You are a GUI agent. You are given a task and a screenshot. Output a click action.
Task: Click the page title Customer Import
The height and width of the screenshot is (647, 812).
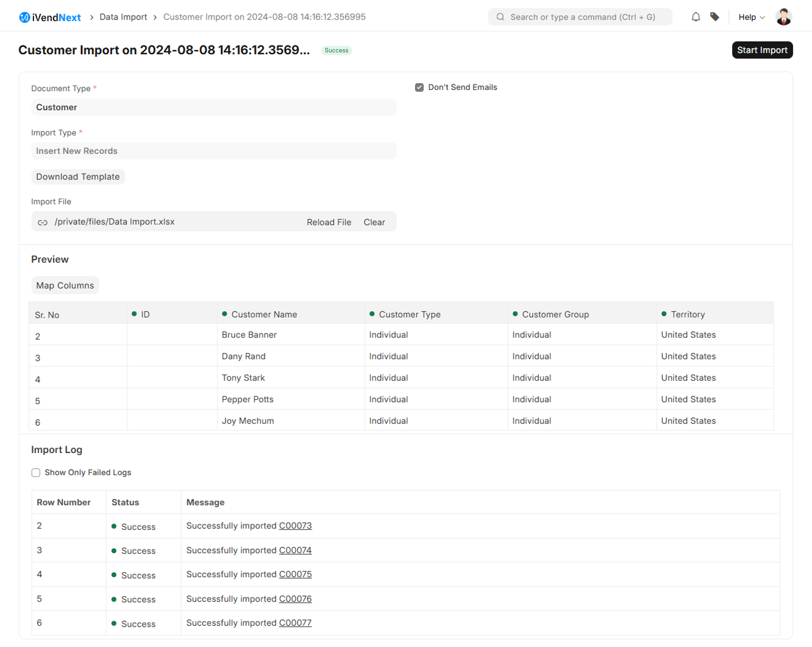164,50
